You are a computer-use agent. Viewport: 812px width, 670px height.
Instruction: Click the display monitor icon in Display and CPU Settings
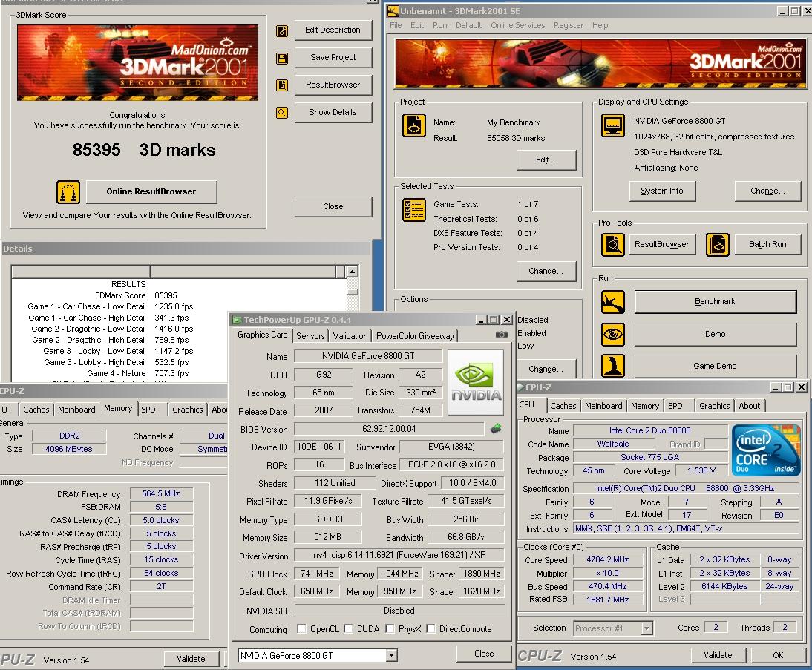[612, 125]
